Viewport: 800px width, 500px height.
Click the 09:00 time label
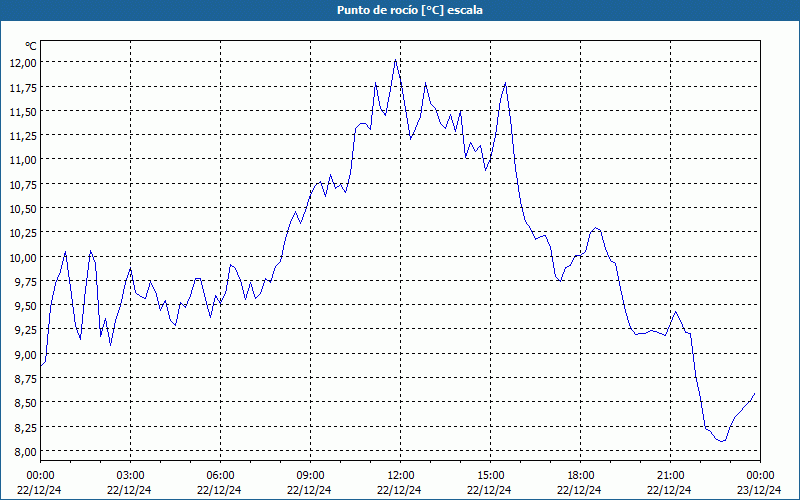tap(310, 476)
